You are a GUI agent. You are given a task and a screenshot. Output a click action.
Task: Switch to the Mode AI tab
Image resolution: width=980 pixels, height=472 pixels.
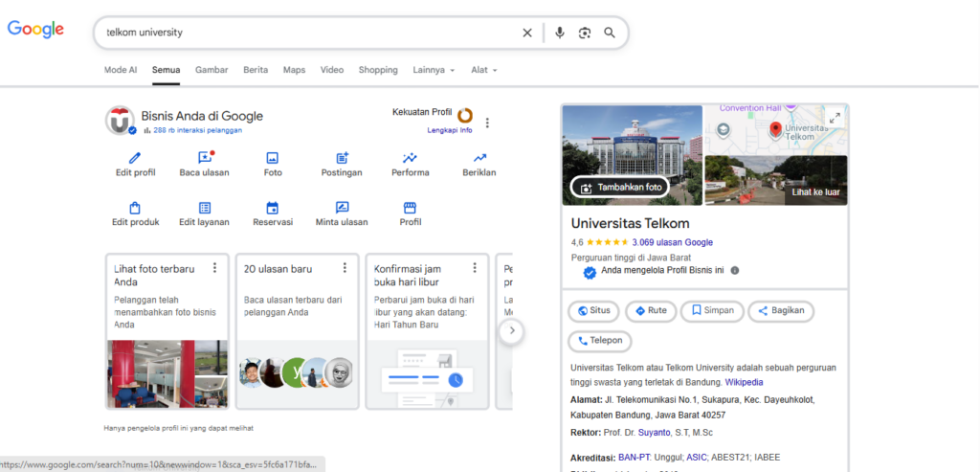pyautogui.click(x=121, y=70)
